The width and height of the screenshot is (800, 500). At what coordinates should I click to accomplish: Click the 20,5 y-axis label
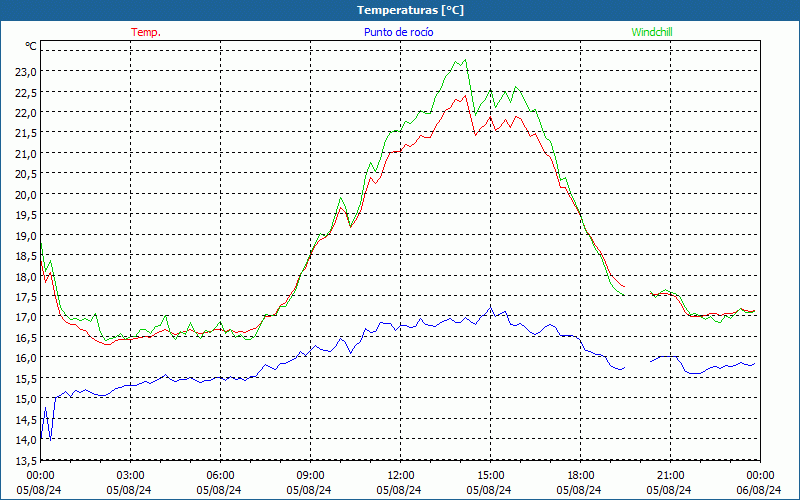click(x=26, y=174)
